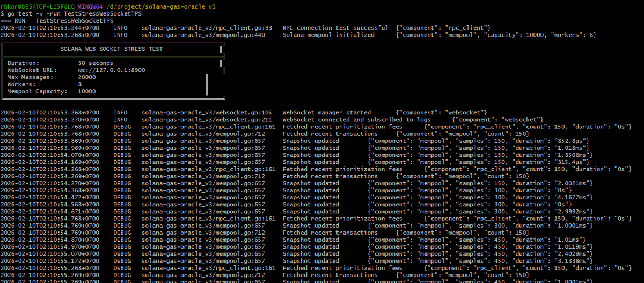Click timestamp 2026-02-10T02:10:54.368+0700
The width and height of the screenshot is (644, 283).
50,190
